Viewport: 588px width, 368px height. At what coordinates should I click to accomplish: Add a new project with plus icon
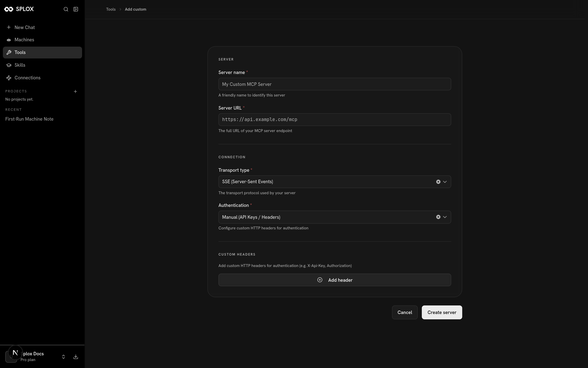(x=75, y=92)
